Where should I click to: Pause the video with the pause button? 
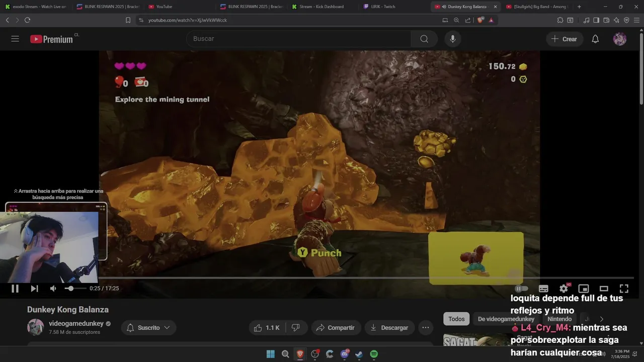pyautogui.click(x=15, y=289)
